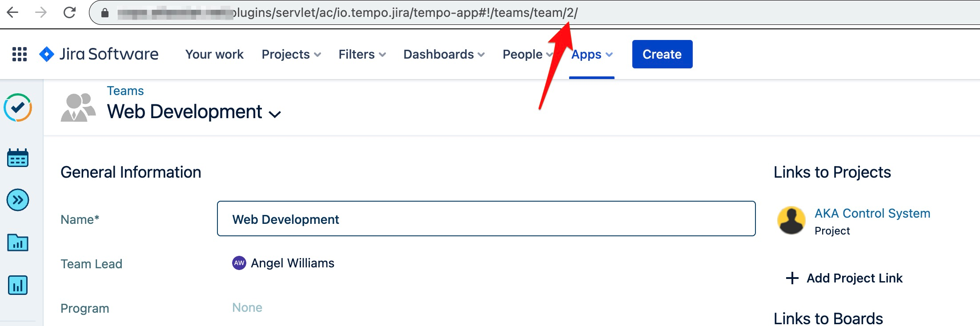The width and height of the screenshot is (980, 326).
Task: Open the folder chart icon in sidebar
Action: (18, 243)
